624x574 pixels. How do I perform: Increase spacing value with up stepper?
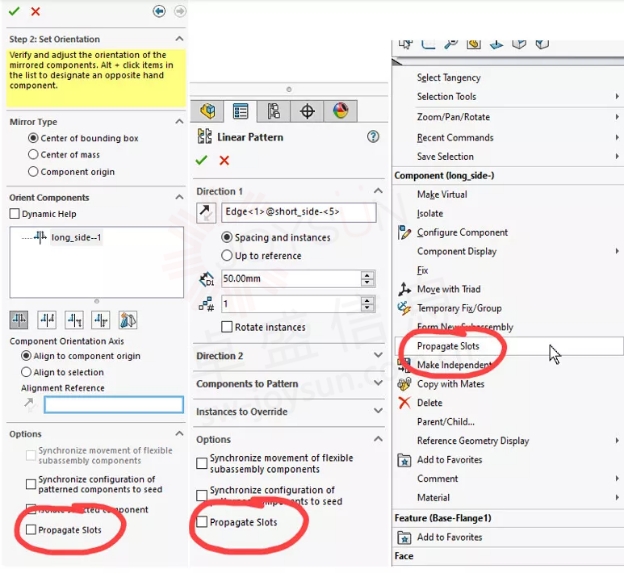(x=367, y=275)
